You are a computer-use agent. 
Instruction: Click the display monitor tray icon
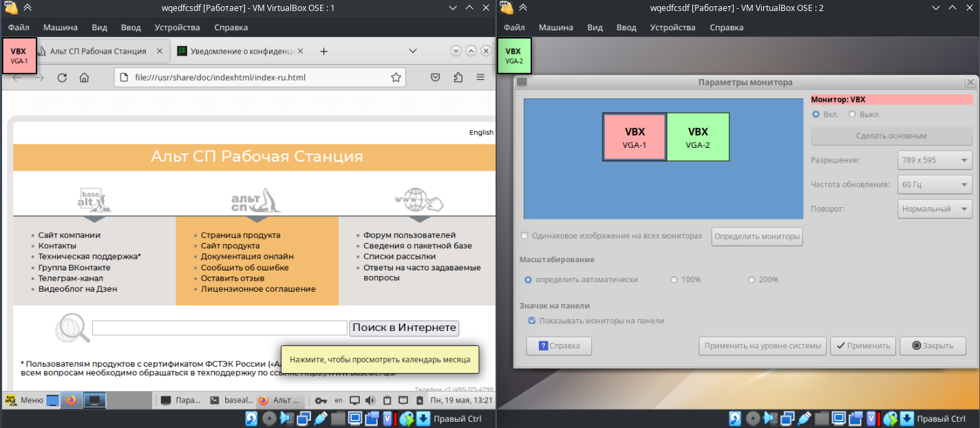click(x=354, y=400)
